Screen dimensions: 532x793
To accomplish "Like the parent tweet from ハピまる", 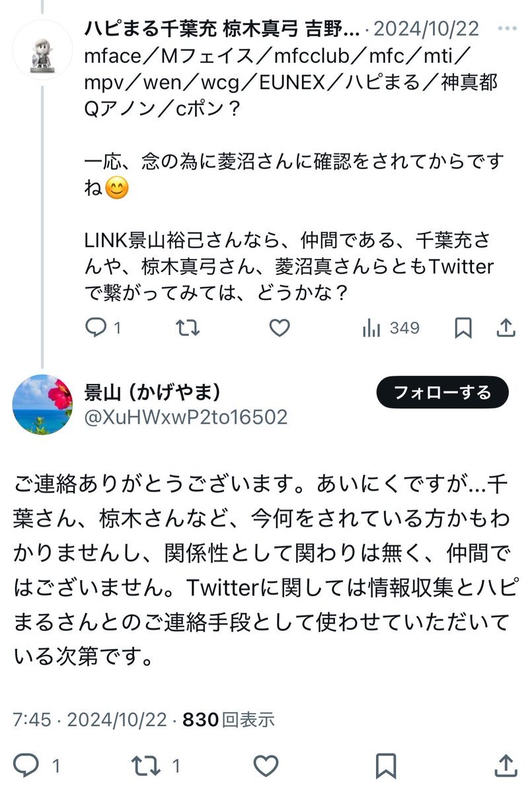I will pos(280,328).
